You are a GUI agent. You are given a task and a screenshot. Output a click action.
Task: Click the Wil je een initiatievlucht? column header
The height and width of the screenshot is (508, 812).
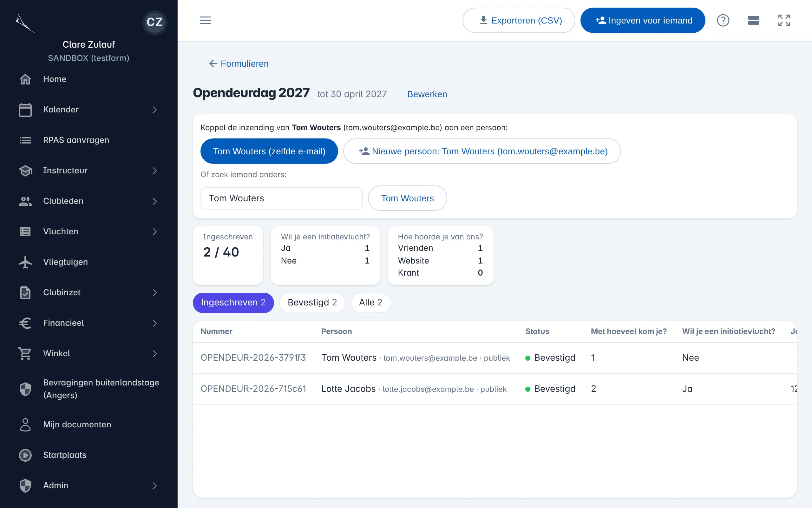coord(729,331)
